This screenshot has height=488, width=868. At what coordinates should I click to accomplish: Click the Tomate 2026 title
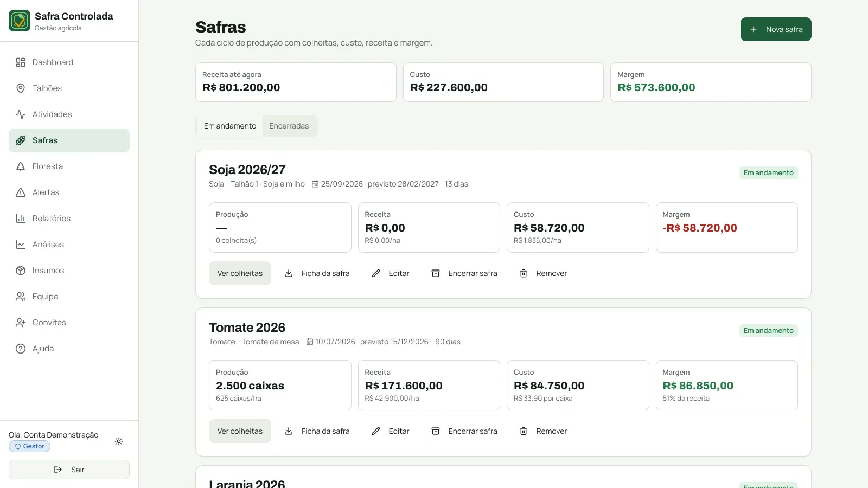click(247, 328)
